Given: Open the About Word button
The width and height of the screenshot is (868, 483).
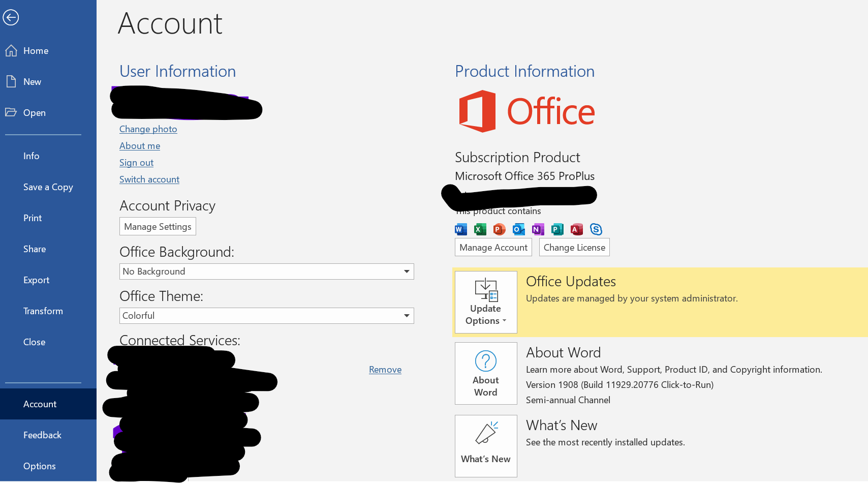Looking at the screenshot, I should [486, 374].
